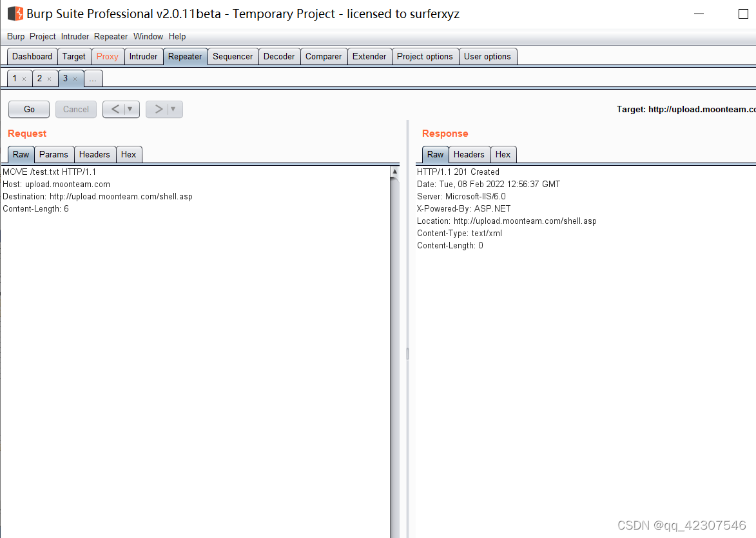The image size is (756, 538).
Task: Click the HTTP/1.1 201 Created status line
Action: [x=458, y=172]
